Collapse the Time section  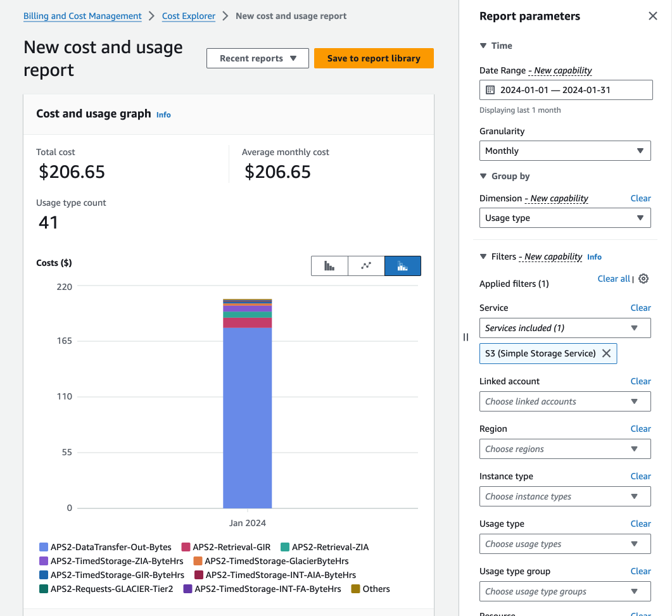[483, 46]
